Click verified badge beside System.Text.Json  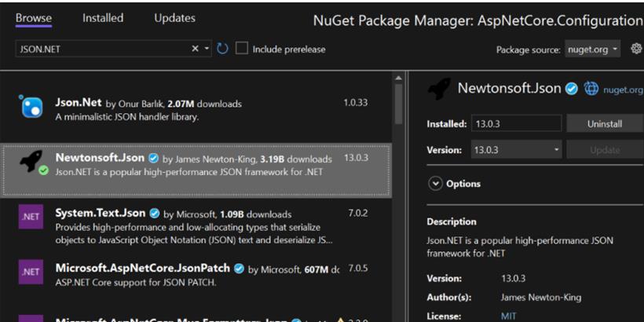(155, 214)
